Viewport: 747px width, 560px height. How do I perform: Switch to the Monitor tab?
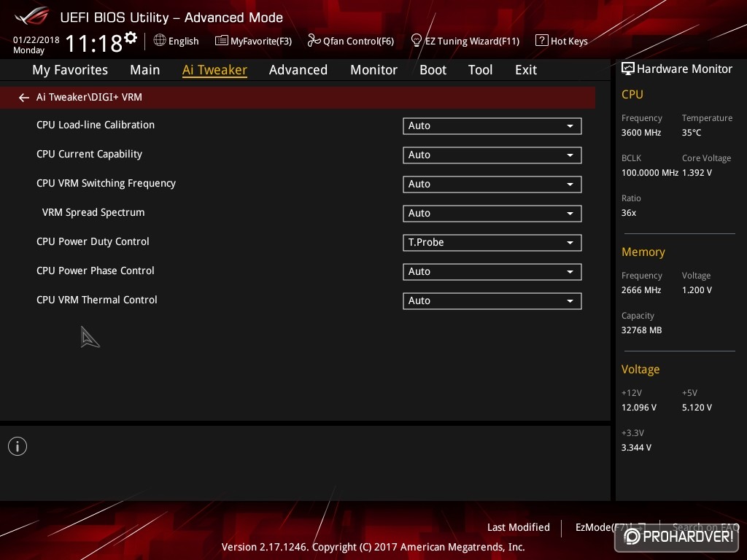point(374,70)
